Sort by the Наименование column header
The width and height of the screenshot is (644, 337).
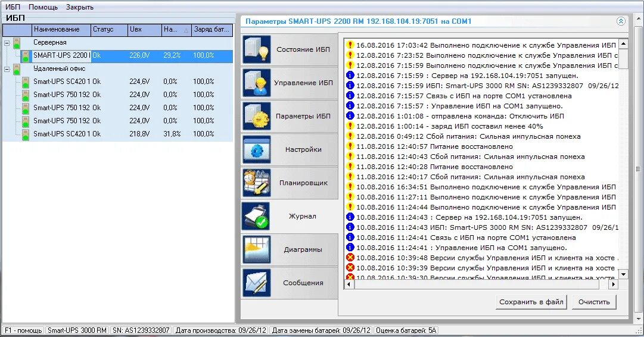(x=61, y=30)
